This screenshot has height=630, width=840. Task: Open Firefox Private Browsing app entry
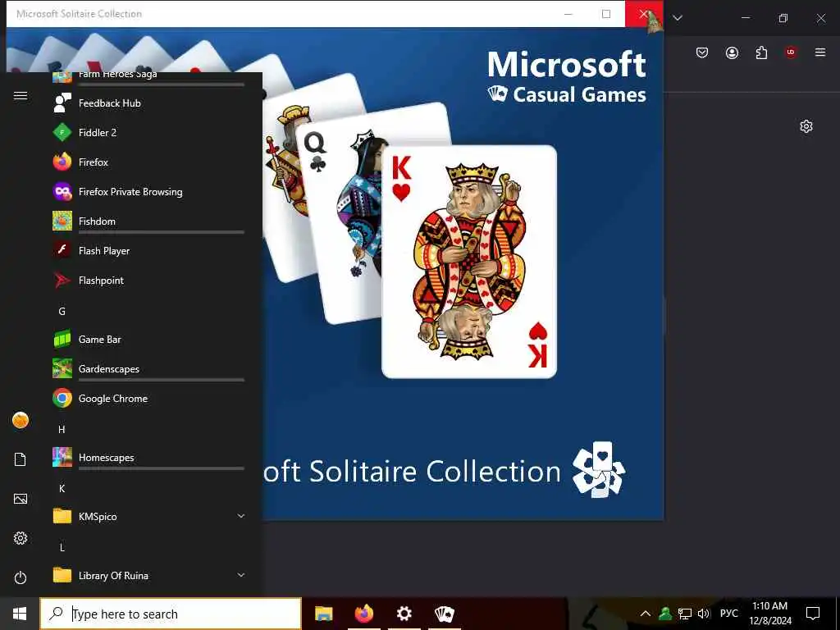149,191
